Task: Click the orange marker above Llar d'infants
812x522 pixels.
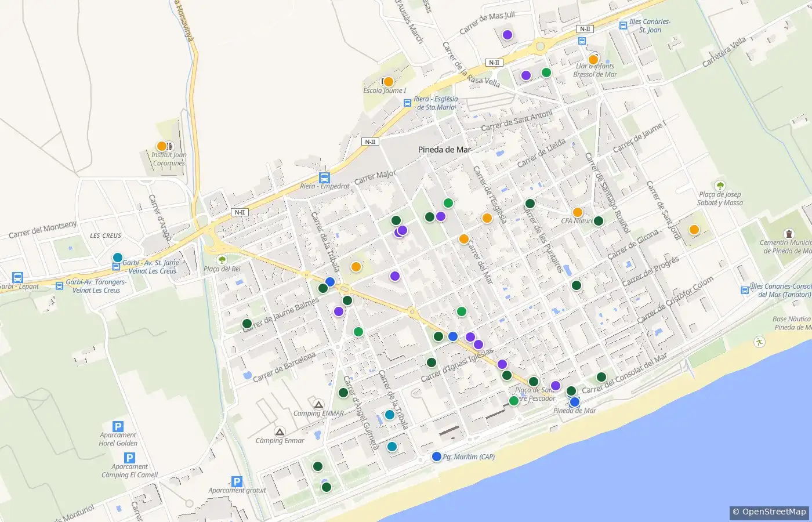Action: tap(593, 59)
